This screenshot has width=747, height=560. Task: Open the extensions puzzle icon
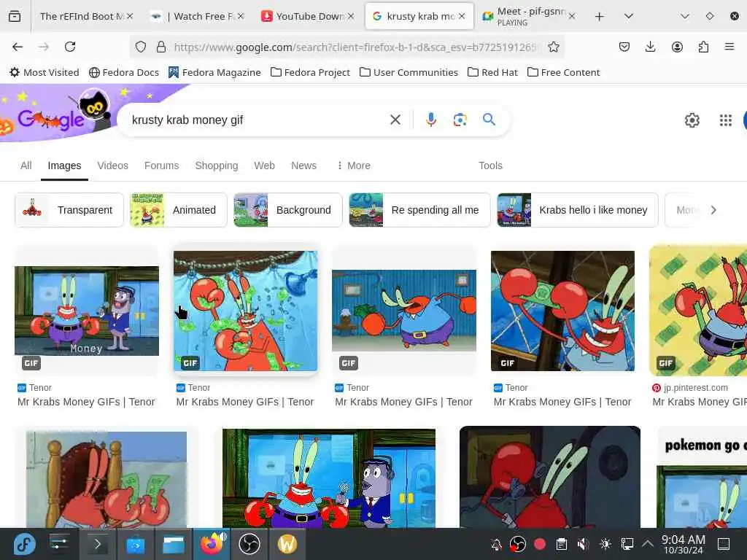(x=703, y=47)
